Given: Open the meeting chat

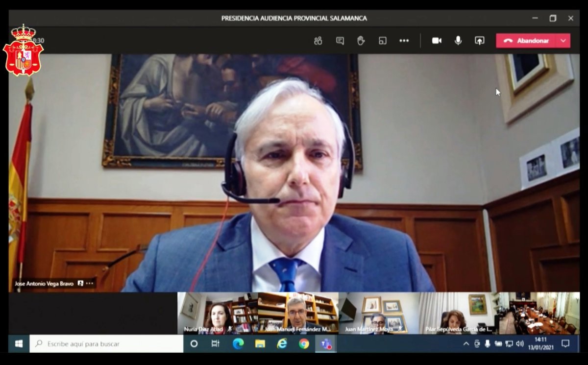Looking at the screenshot, I should (x=340, y=41).
